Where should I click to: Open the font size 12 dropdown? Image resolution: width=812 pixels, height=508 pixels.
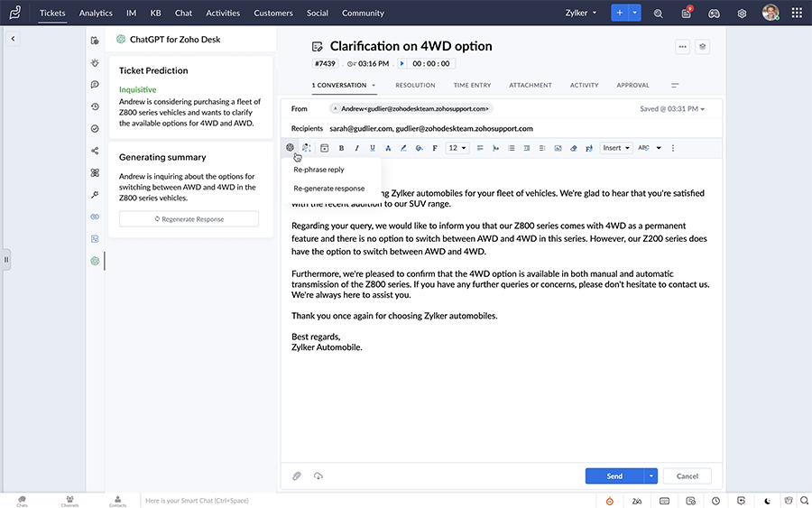pyautogui.click(x=457, y=148)
